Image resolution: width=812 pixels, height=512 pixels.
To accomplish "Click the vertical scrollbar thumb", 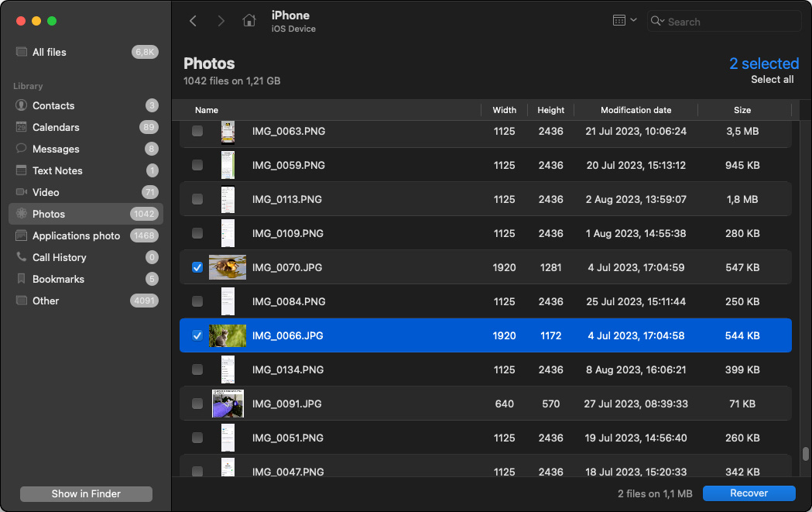I will pos(806,454).
